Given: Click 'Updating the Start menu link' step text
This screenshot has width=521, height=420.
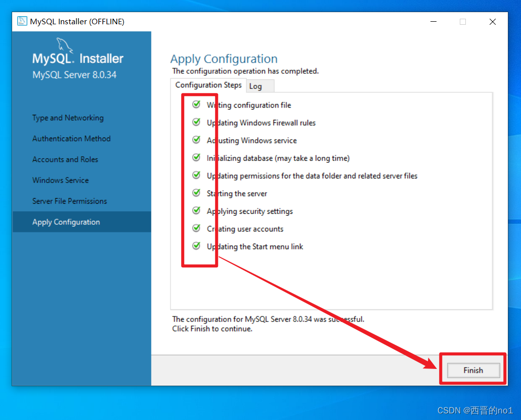Looking at the screenshot, I should pos(255,247).
